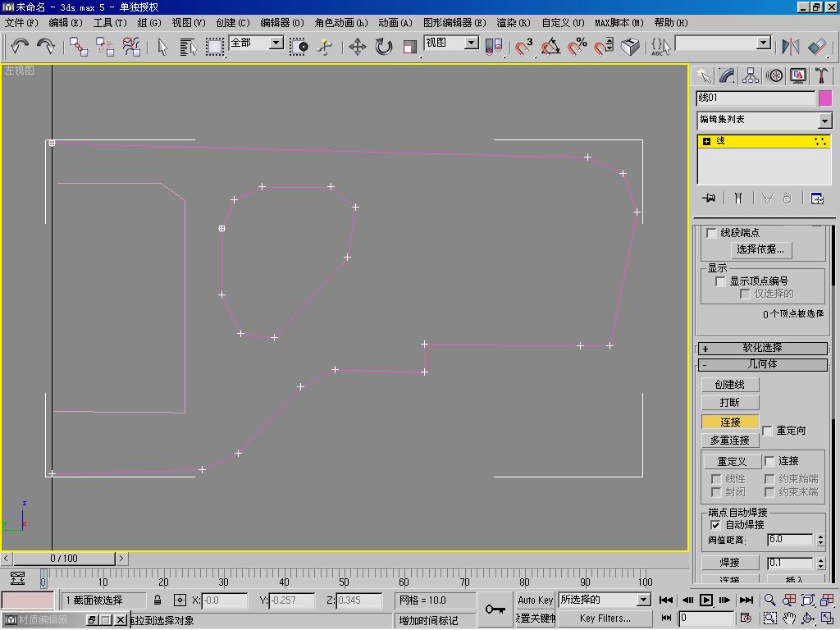Image resolution: width=840 pixels, height=630 pixels.
Task: Toggle the 连接 checkbox beside 重定义
Action: pos(769,461)
